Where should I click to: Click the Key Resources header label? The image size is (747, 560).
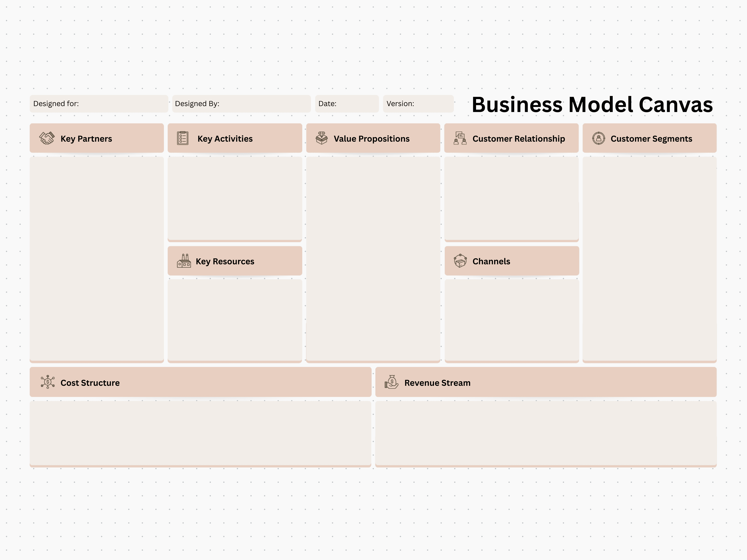point(225,262)
